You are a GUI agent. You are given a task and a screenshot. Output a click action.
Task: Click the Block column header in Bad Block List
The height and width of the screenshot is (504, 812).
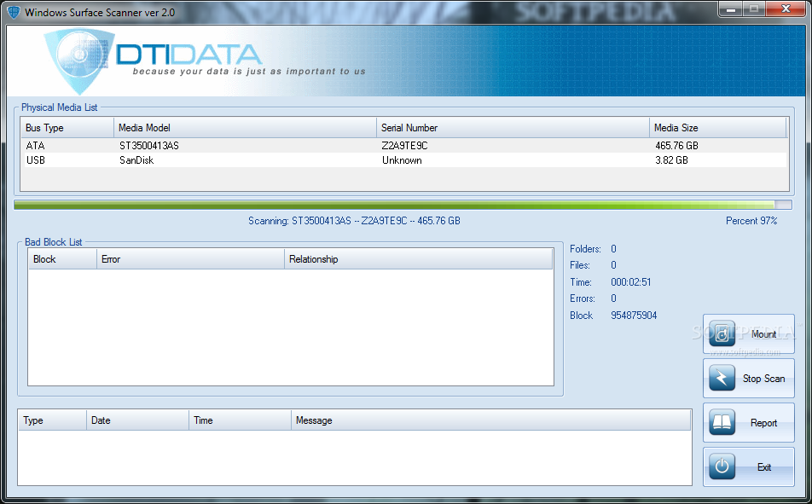[x=62, y=259]
